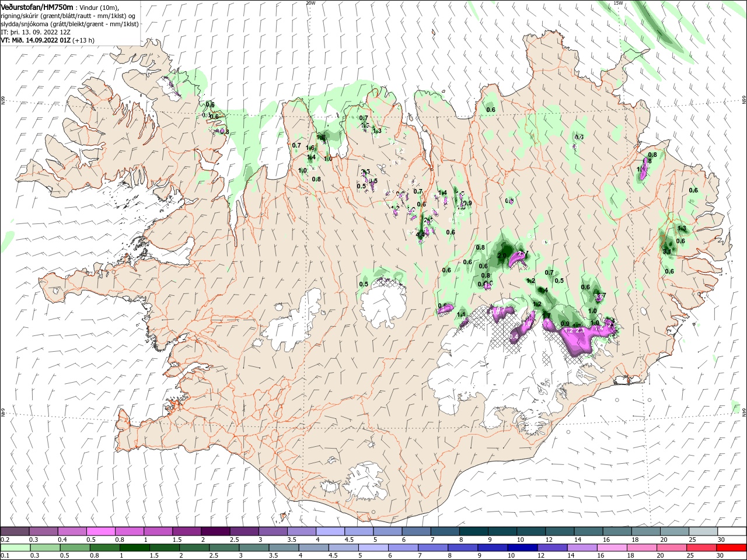
Task: Click the '0.1' label on the lower legend
Action: pyautogui.click(x=5, y=556)
